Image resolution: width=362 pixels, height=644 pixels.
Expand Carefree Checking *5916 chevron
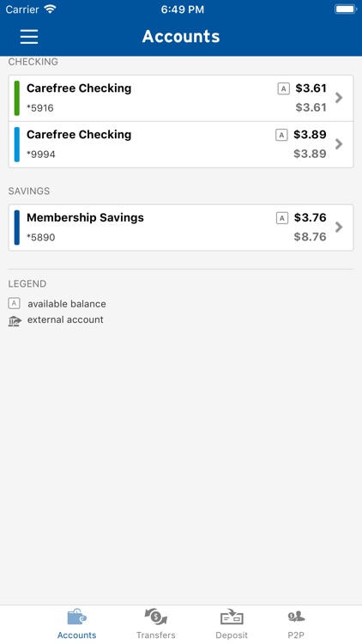[x=339, y=98]
